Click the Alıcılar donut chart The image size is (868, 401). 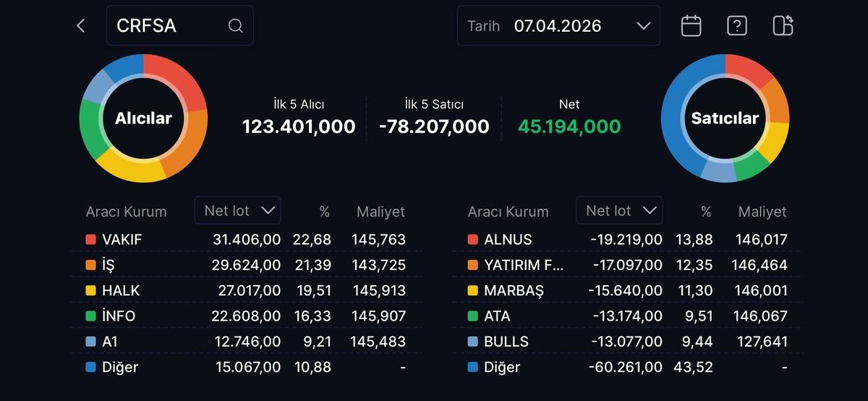pyautogui.click(x=143, y=118)
